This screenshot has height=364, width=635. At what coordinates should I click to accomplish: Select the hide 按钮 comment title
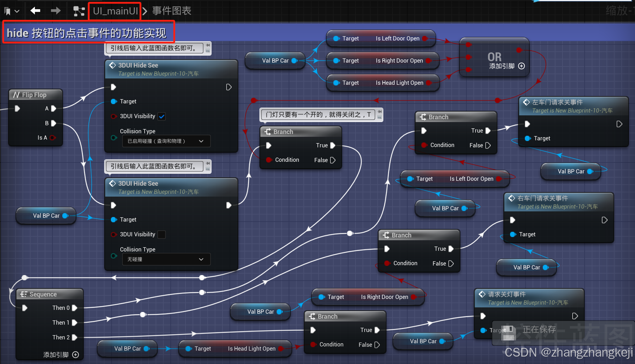87,33
